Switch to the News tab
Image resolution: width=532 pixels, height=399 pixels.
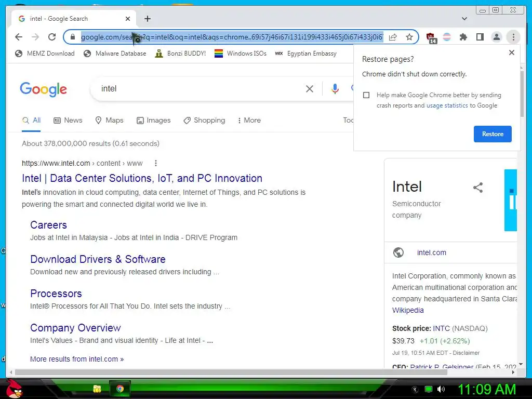[x=68, y=121]
